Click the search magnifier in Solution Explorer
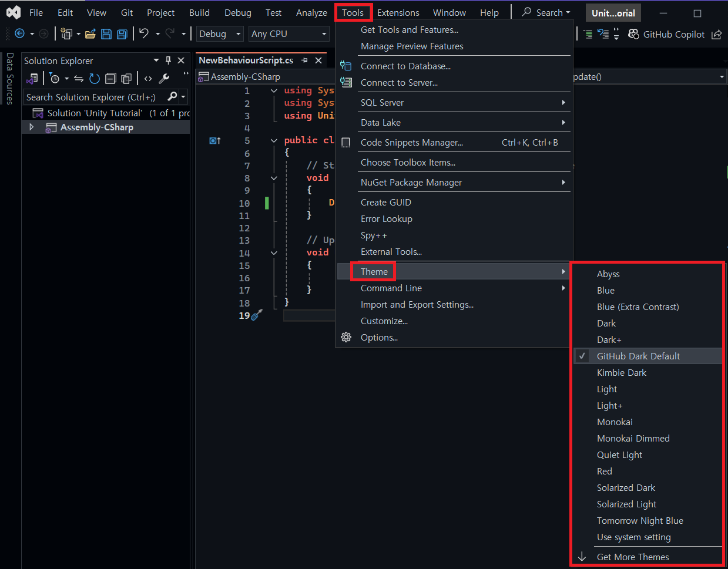Viewport: 728px width, 569px height. click(x=173, y=96)
